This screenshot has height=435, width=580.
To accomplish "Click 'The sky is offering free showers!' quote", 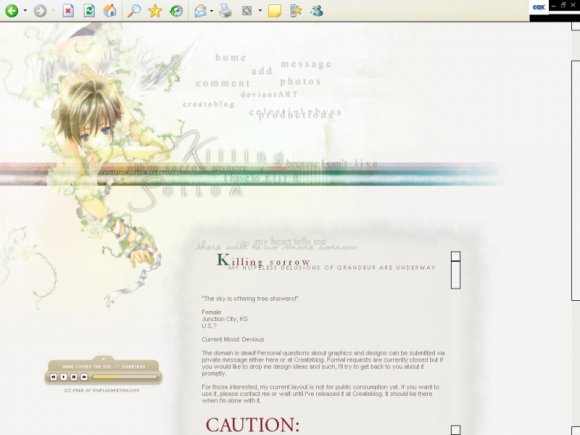I will point(250,299).
